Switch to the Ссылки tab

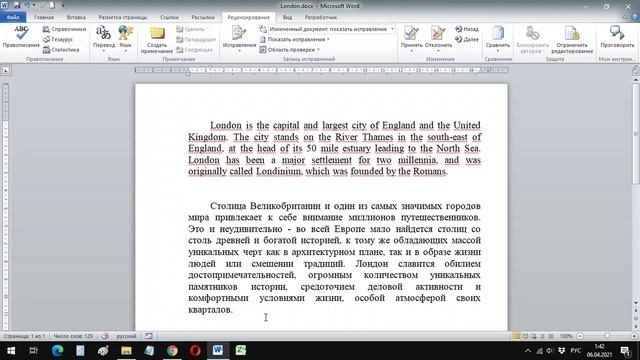tap(169, 17)
